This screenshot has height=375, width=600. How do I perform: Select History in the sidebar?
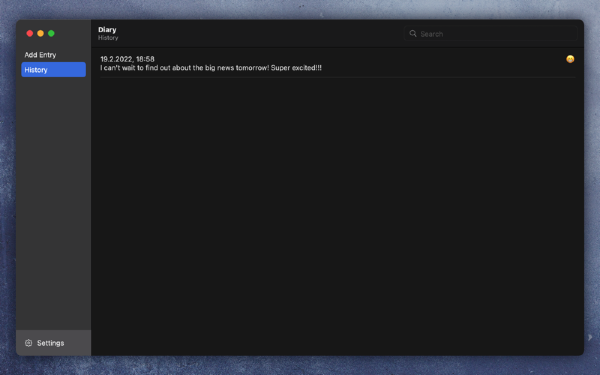[x=54, y=70]
